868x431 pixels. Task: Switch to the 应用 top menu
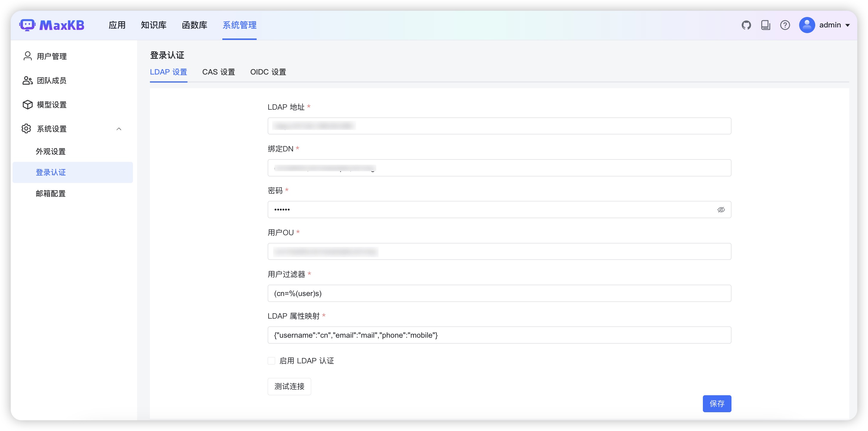click(117, 25)
